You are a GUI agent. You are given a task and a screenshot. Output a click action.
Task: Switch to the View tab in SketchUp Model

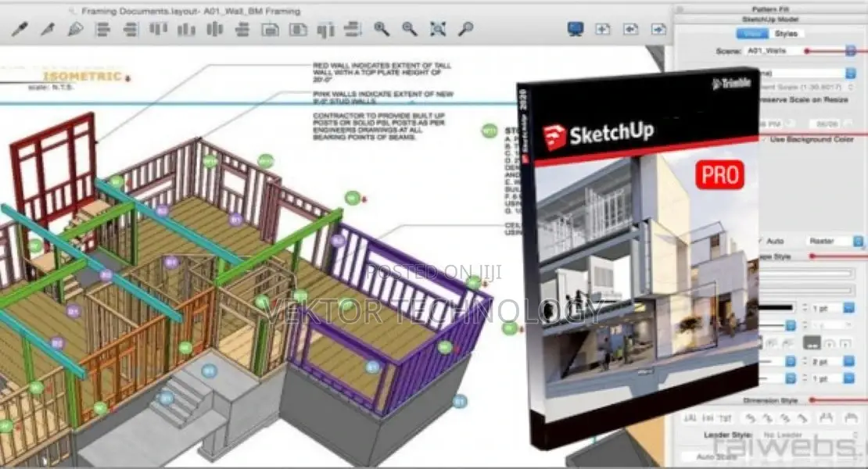coord(752,34)
